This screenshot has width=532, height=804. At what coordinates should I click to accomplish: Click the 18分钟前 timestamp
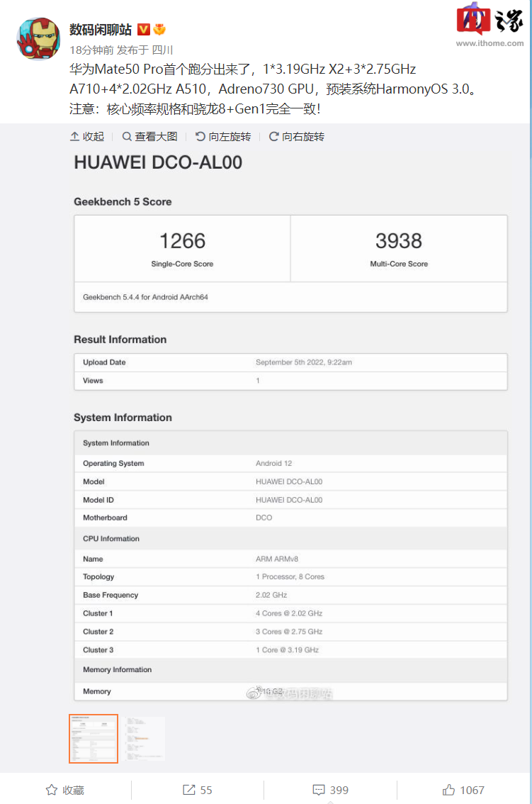(92, 50)
